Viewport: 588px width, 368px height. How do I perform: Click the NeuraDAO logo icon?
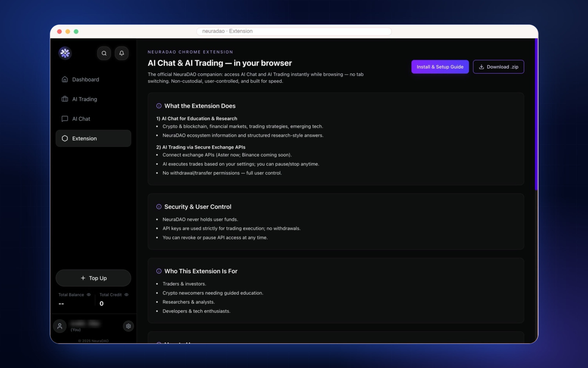(65, 53)
